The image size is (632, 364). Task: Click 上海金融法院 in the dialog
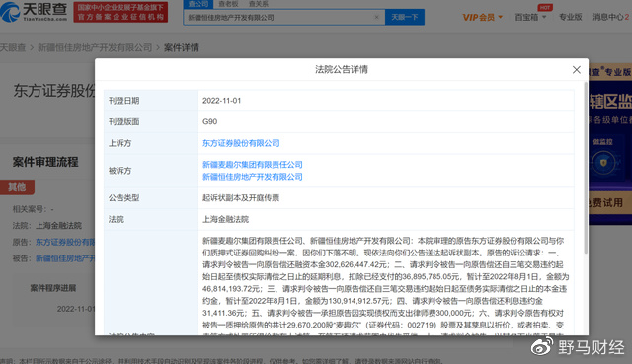pos(226,219)
